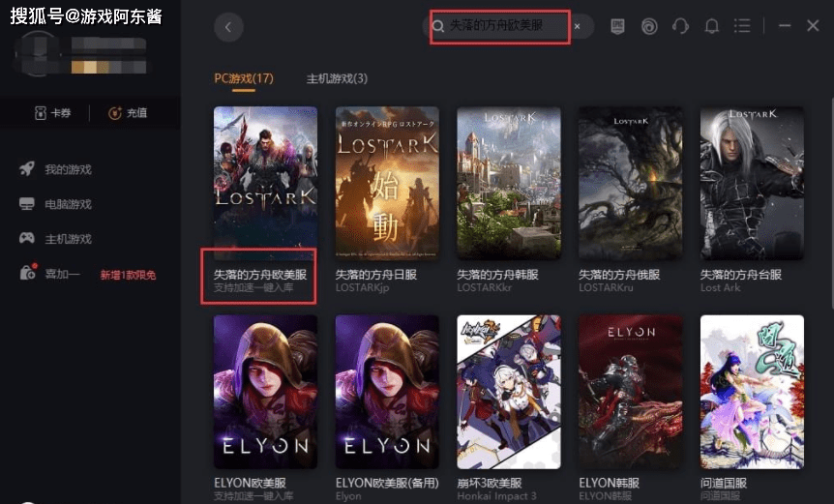Open 我的游戏 in the sidebar
The width and height of the screenshot is (834, 504).
[68, 169]
